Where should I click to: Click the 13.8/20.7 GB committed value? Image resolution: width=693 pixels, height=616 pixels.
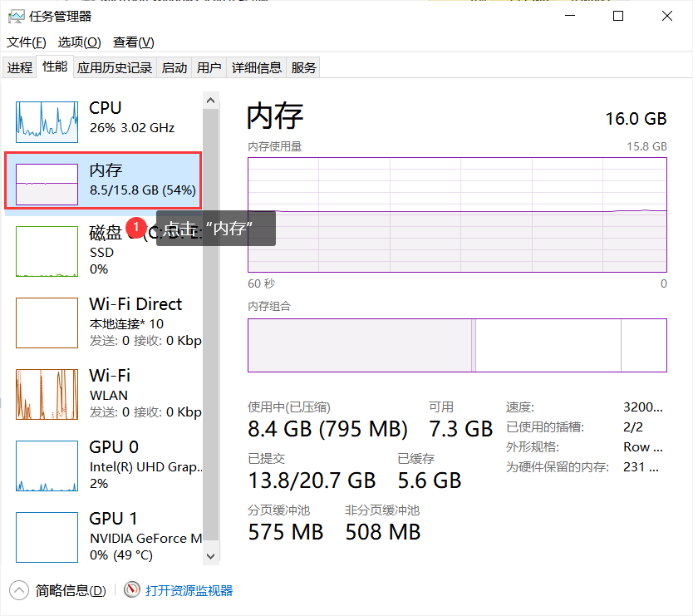point(312,480)
